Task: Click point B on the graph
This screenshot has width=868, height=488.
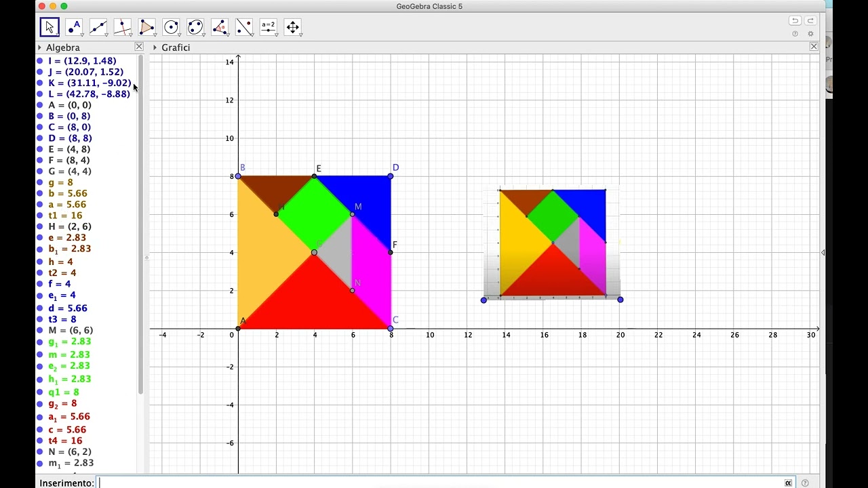Action: tap(238, 176)
